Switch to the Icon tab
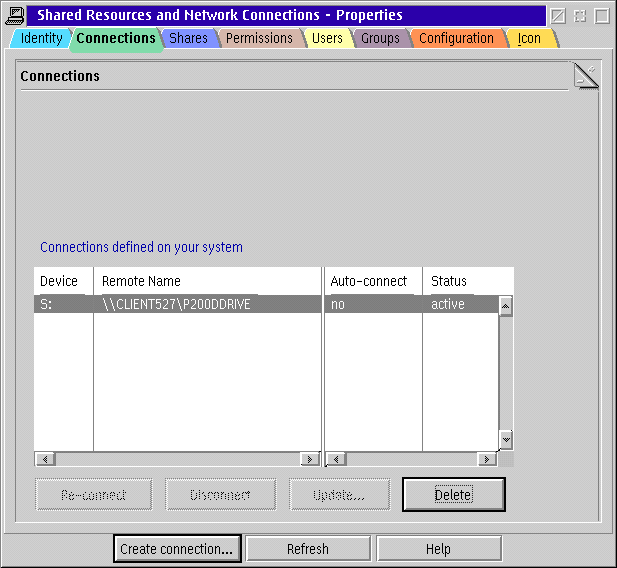The image size is (617, 568). point(529,39)
